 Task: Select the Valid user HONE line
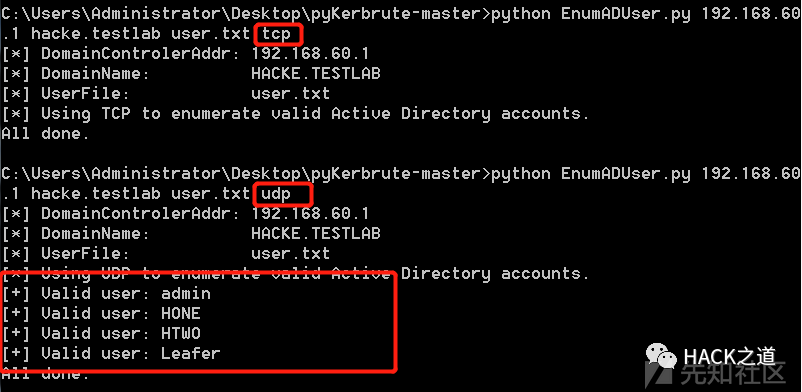point(101,314)
